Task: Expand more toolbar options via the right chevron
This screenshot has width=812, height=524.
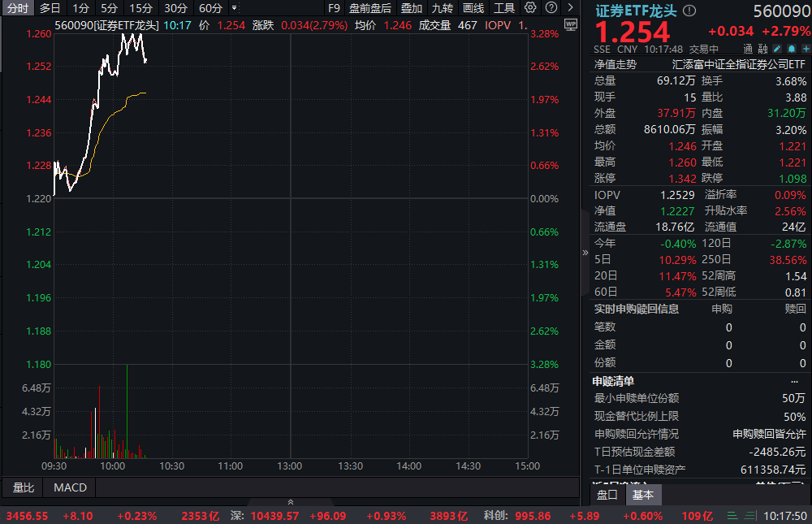Action: pos(568,8)
